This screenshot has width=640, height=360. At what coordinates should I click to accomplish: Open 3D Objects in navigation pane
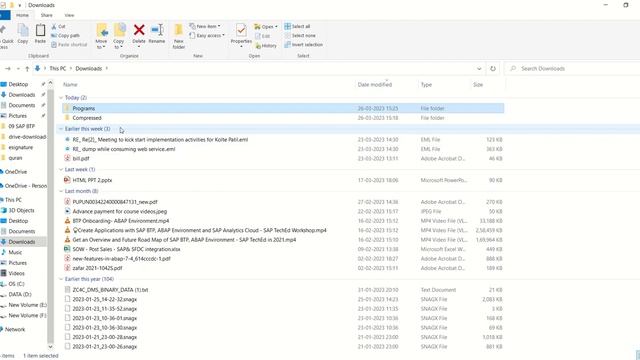[x=21, y=210]
